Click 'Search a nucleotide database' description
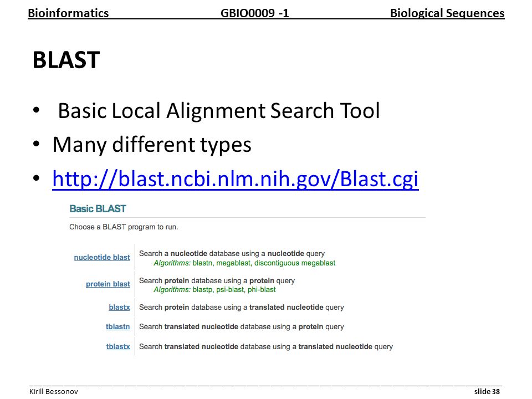The height and width of the screenshot is (399, 532). pos(232,253)
